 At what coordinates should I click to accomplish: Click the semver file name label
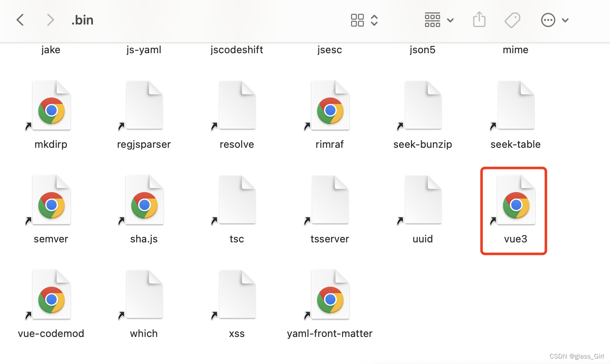[x=51, y=239]
